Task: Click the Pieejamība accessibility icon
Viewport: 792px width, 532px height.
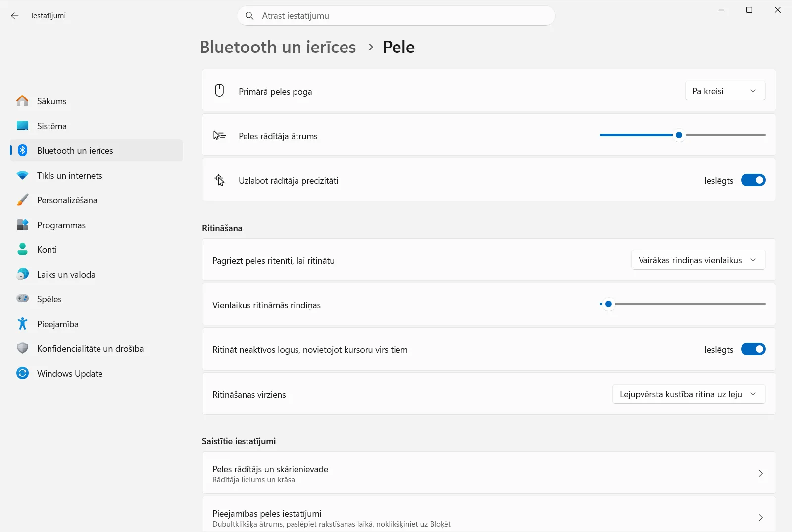Action: 22,324
